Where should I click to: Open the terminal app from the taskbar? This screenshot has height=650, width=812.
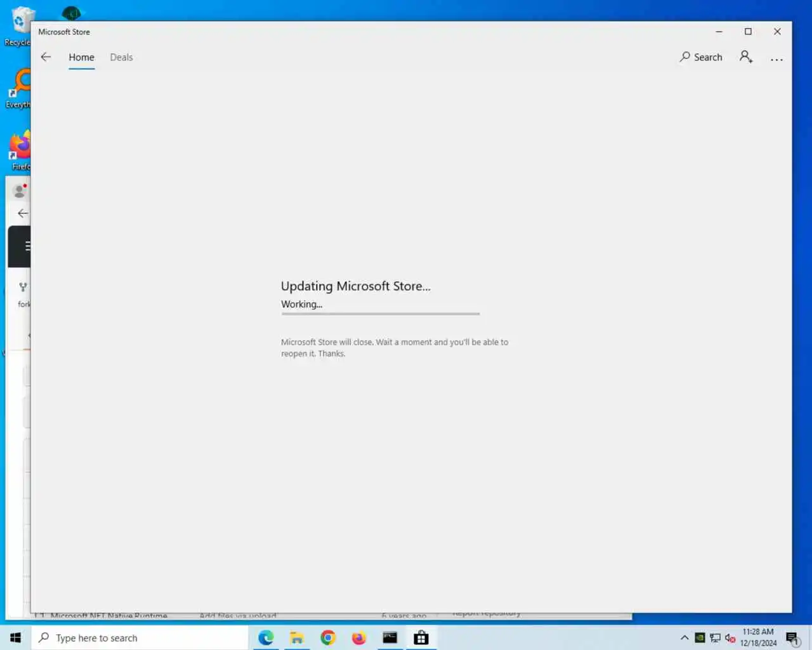pyautogui.click(x=390, y=638)
